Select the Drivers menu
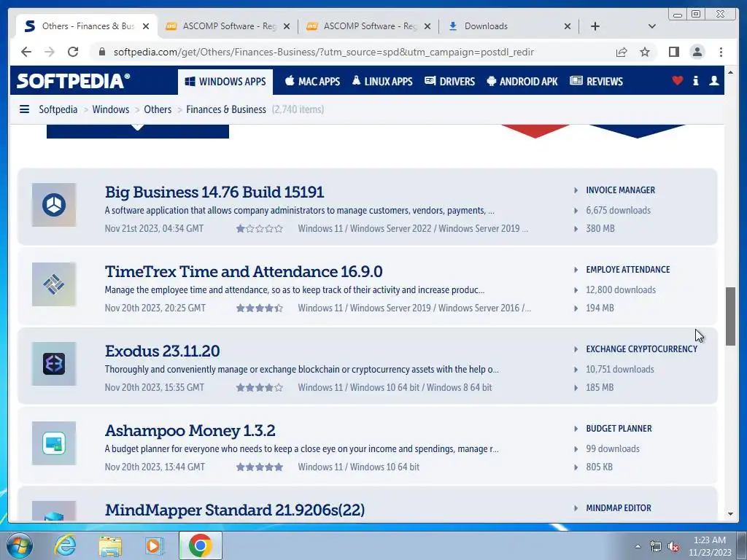747x560 pixels. tap(449, 82)
